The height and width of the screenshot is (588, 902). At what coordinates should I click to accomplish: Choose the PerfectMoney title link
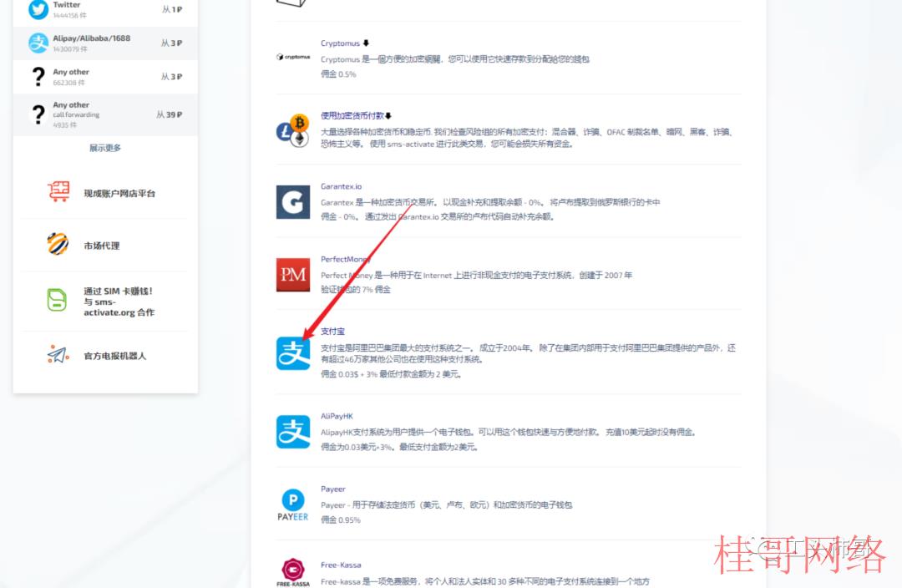[x=345, y=260]
